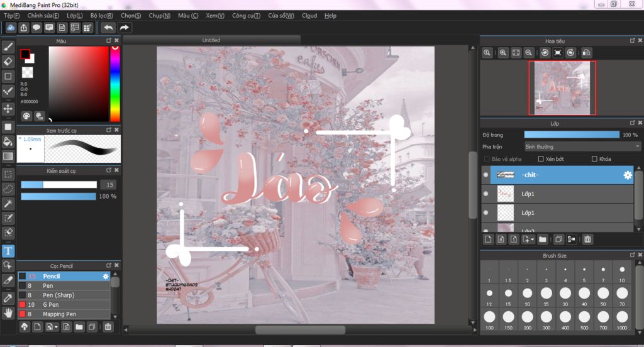Activate the Text tool
Screen dimensions: 644x347
pos(8,251)
